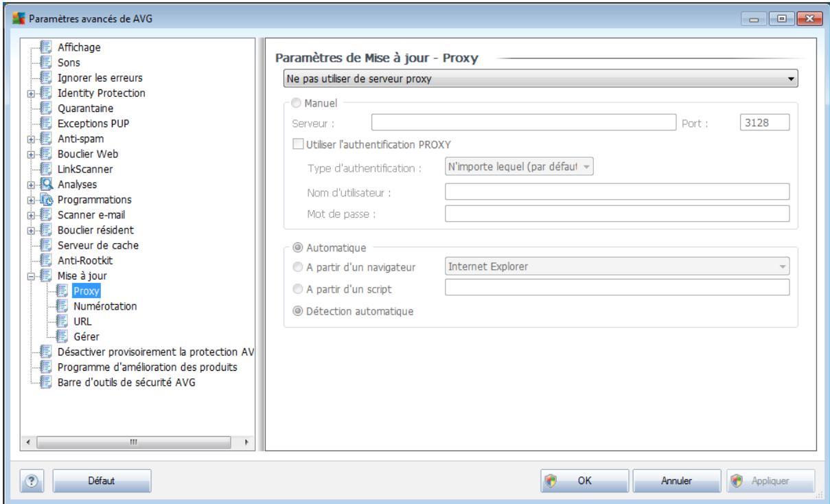Click the Serveur de cache icon

coord(47,244)
